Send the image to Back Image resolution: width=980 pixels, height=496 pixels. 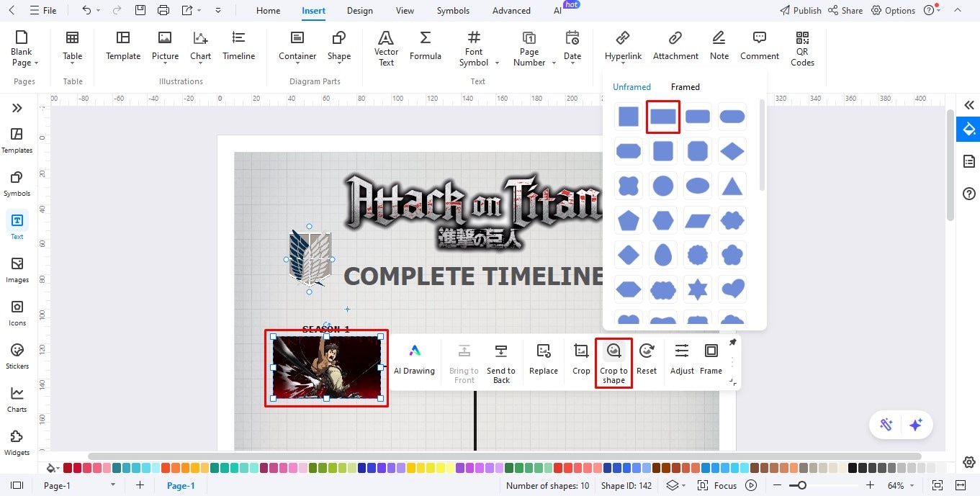point(501,363)
